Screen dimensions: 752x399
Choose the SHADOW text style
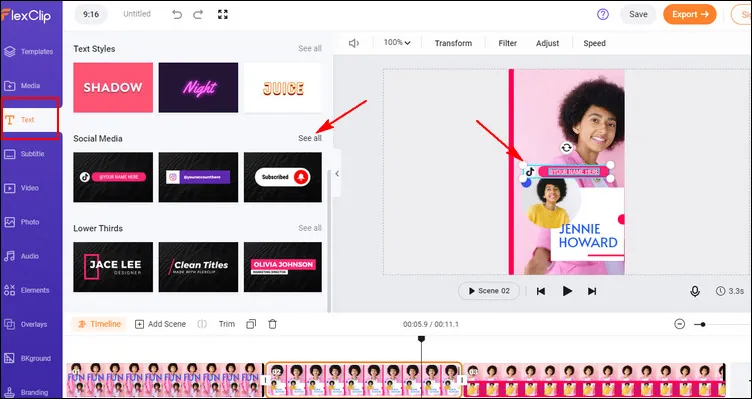pos(113,87)
